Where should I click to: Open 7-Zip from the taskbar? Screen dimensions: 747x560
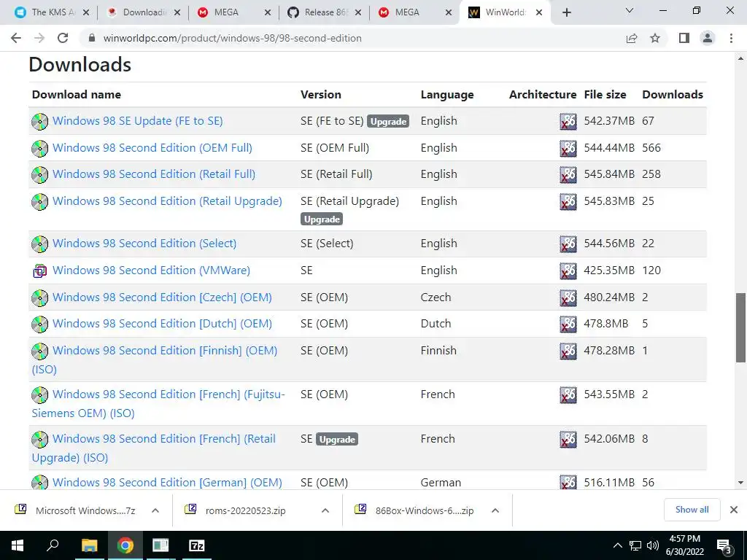(197, 545)
